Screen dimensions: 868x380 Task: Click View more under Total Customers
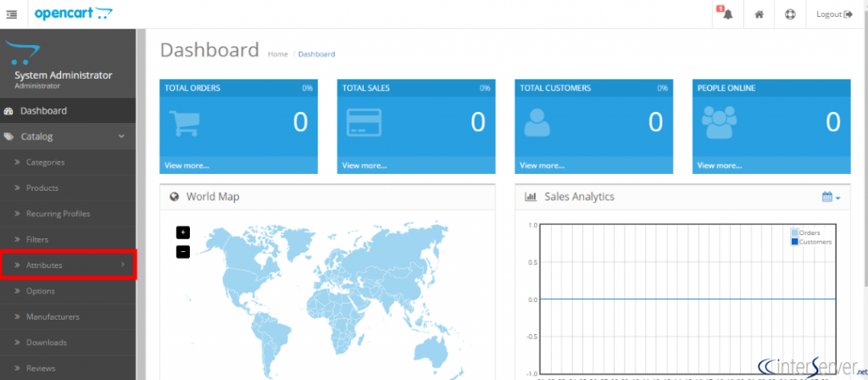542,165
